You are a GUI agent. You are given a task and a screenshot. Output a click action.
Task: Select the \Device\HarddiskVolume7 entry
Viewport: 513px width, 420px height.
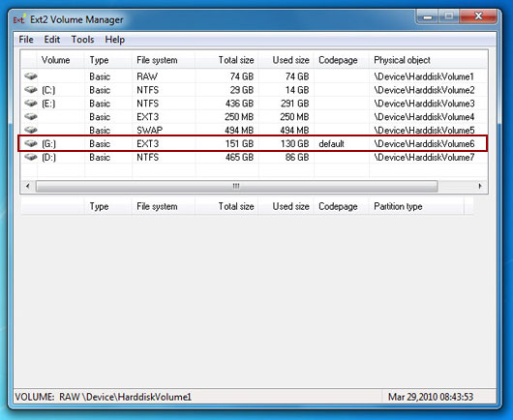point(424,158)
